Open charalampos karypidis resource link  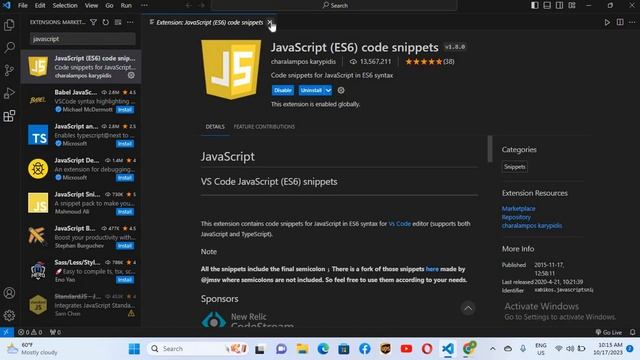pos(532,225)
